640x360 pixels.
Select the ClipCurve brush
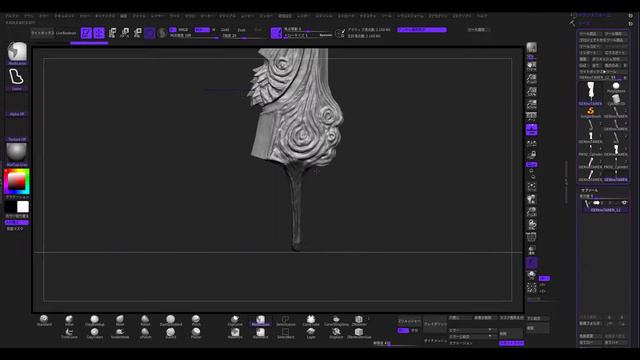click(x=235, y=320)
